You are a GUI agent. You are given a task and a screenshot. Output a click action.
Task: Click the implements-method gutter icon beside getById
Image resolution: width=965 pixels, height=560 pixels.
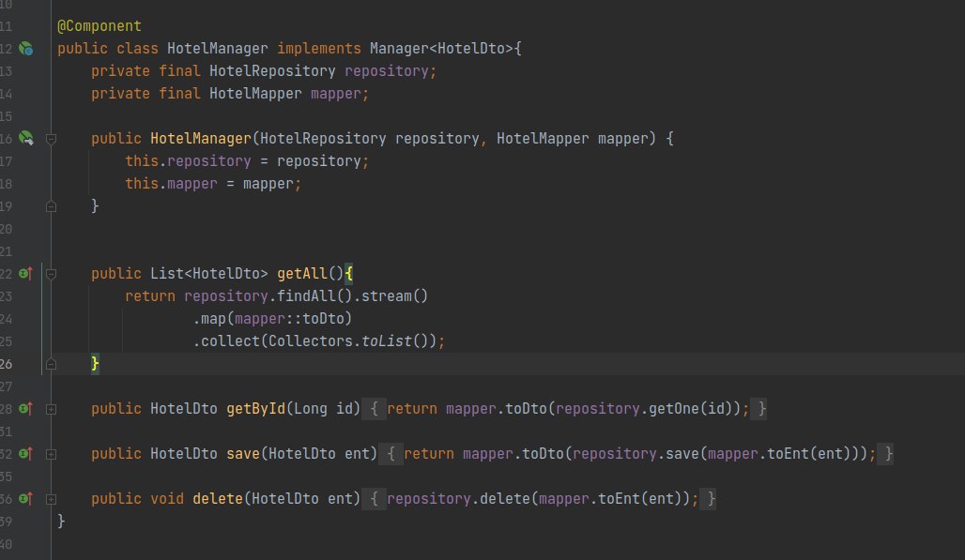pyautogui.click(x=25, y=409)
